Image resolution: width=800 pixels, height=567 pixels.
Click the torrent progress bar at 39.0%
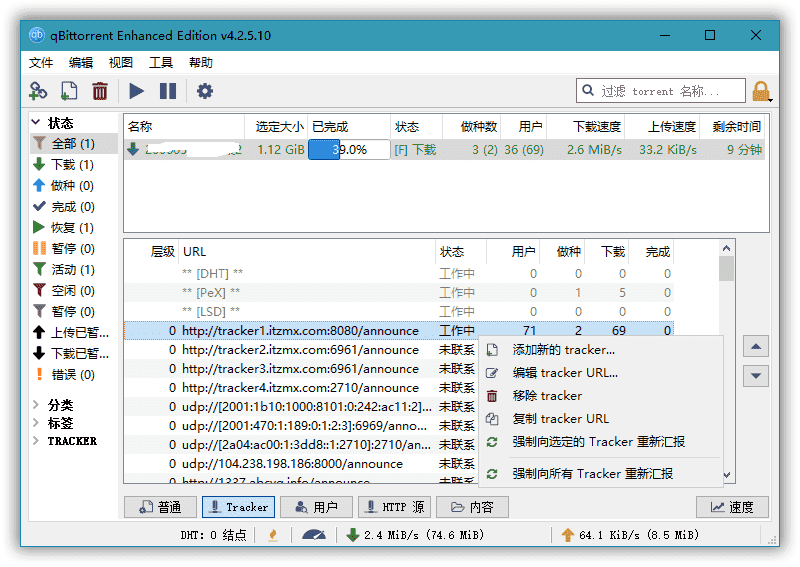pos(349,150)
